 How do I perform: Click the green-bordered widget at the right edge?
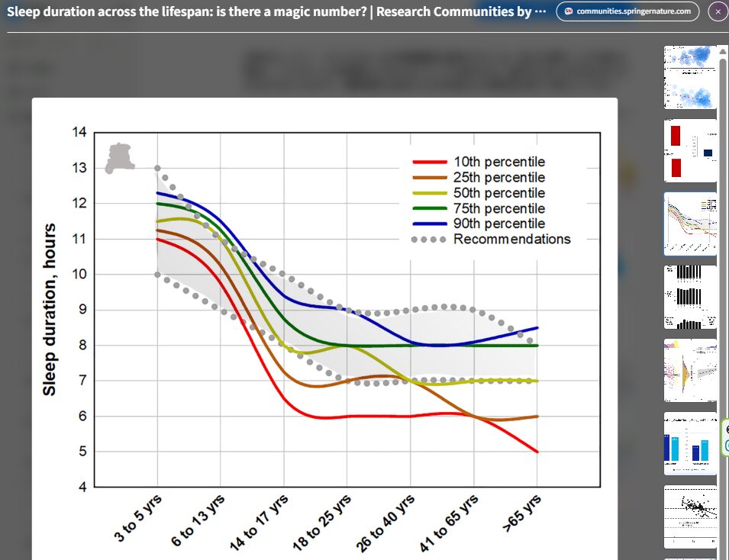[725, 438]
